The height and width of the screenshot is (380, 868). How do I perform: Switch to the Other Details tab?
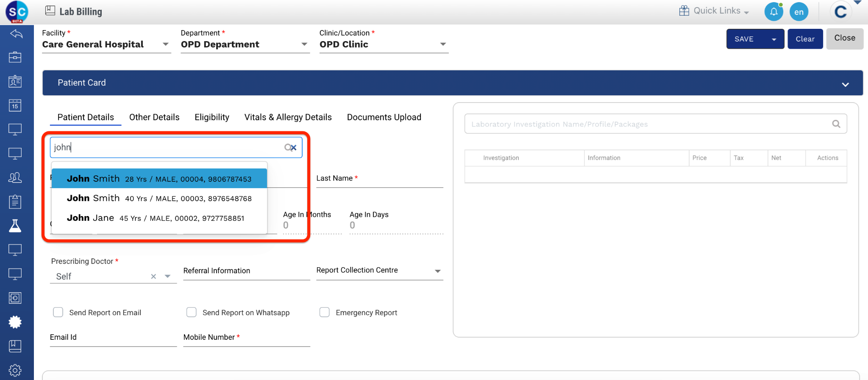[x=154, y=117]
